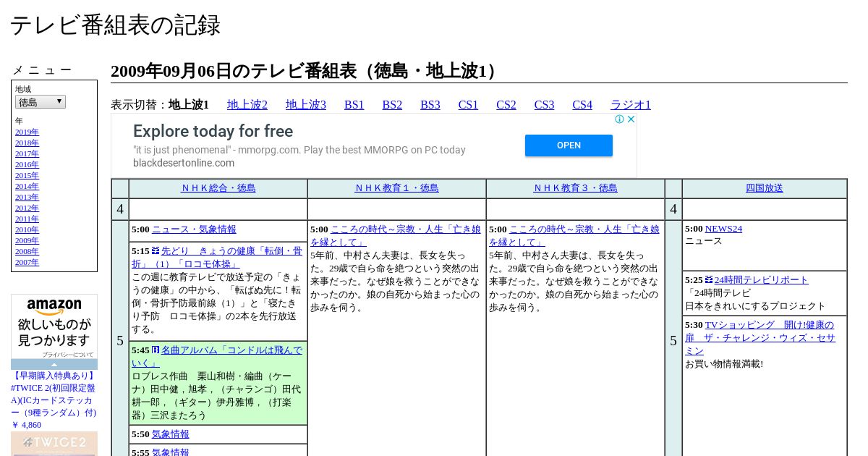The height and width of the screenshot is (456, 868).
Task: Switch to CS4 listings
Action: tap(582, 105)
